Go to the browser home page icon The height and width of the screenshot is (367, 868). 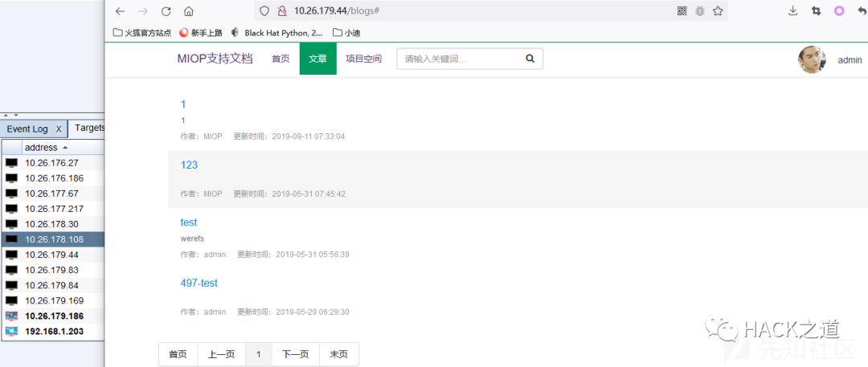[x=189, y=11]
